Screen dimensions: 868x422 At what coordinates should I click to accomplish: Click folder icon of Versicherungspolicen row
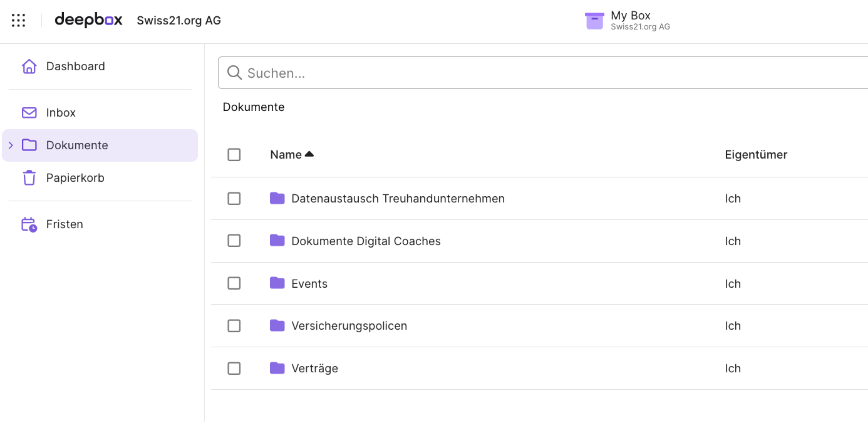277,326
